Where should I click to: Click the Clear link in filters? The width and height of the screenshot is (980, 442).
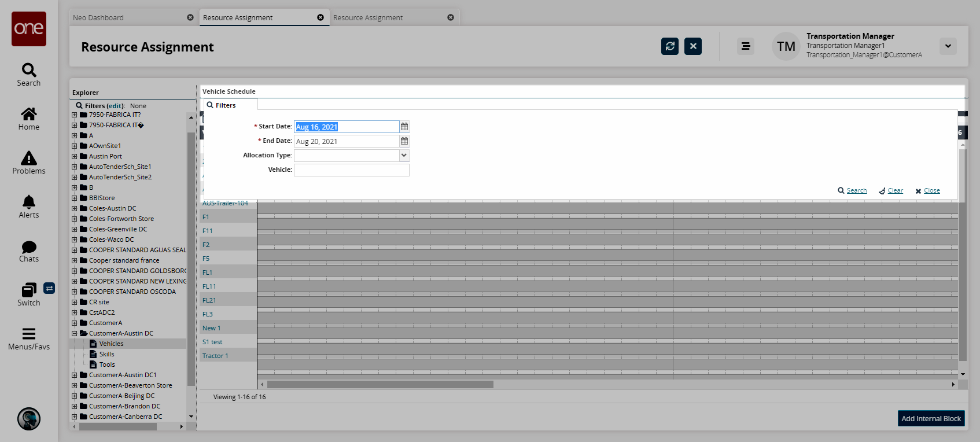[x=895, y=191]
